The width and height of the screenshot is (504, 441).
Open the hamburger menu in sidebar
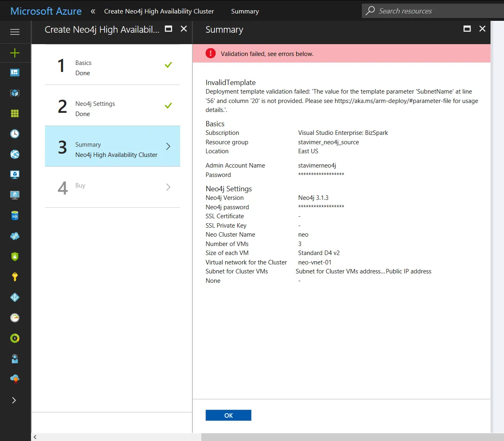(x=15, y=32)
